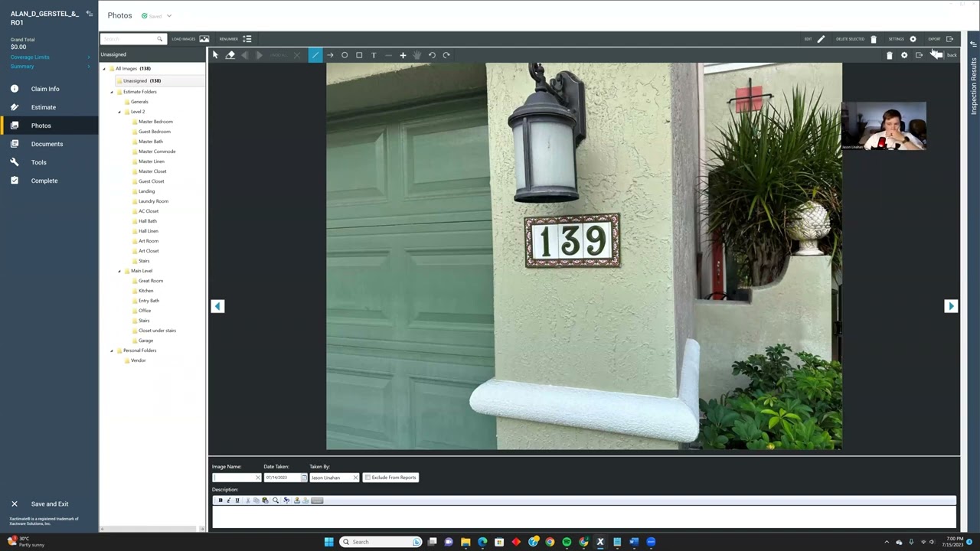This screenshot has height=551, width=980.
Task: Collapse the All Images tree node
Action: (x=104, y=69)
